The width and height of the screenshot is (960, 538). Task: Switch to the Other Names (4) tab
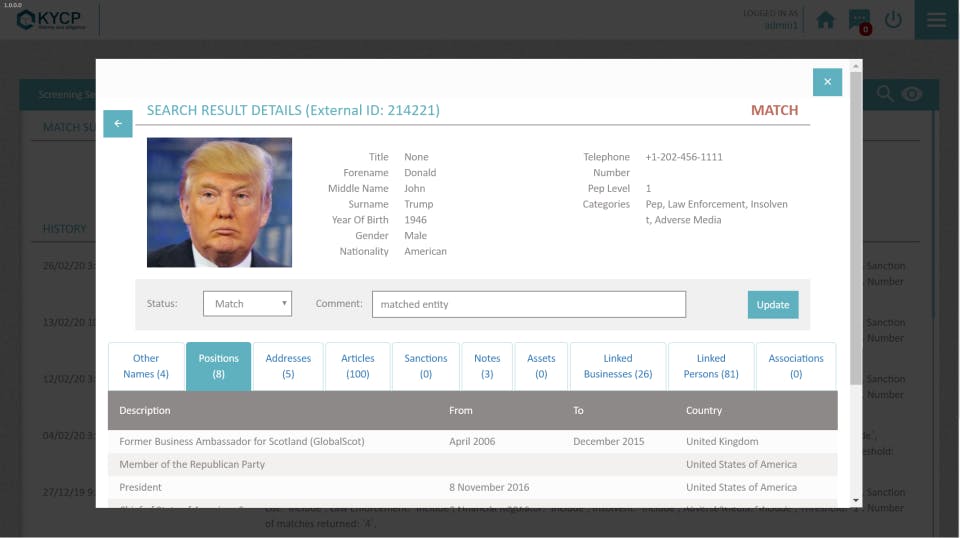(146, 366)
